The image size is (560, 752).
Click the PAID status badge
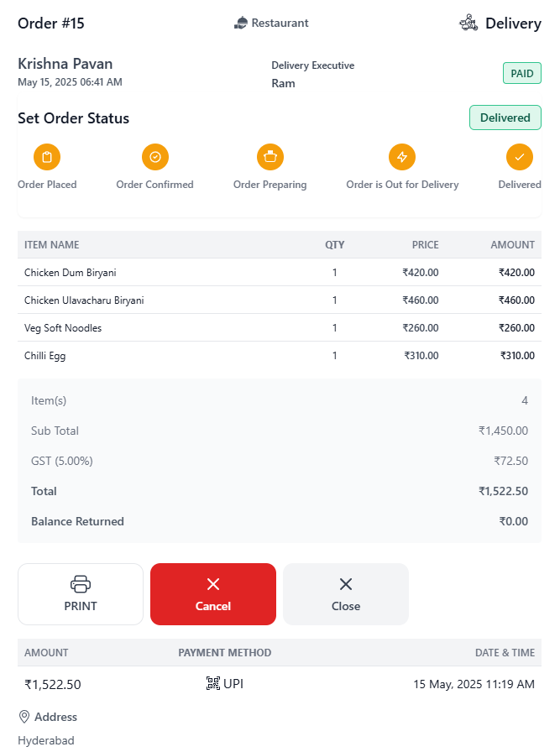point(522,73)
